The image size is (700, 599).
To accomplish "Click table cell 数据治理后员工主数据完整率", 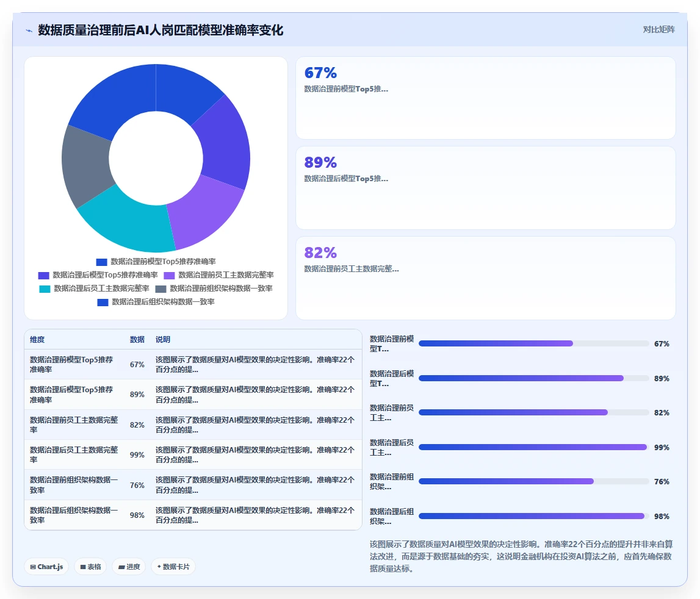I will pos(74,454).
